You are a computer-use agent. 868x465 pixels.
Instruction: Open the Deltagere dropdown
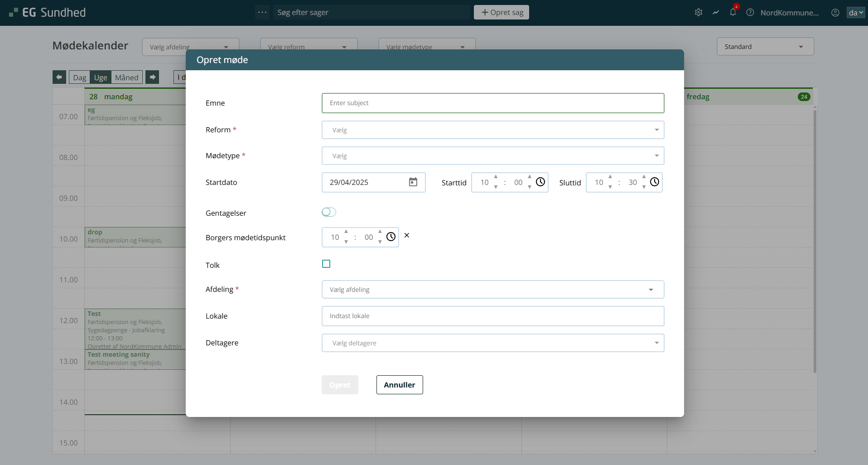click(x=492, y=343)
